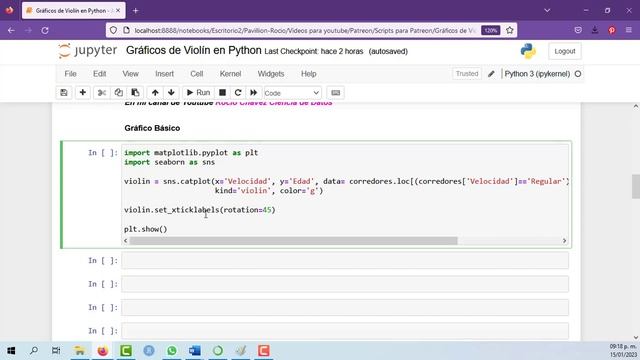The image size is (640, 360).
Task: Click the Python 3 (ipykernel) kernel name
Action: tap(537, 74)
